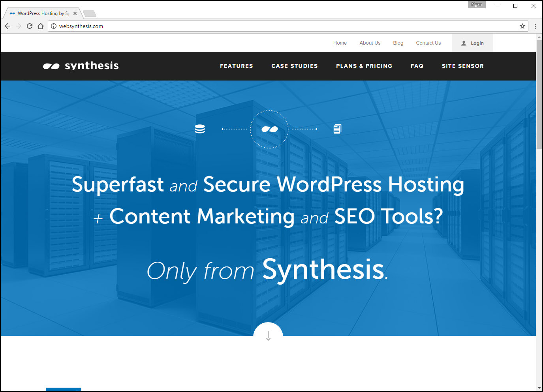Click the document pages icon in hero
Image resolution: width=543 pixels, height=392 pixels.
(337, 129)
